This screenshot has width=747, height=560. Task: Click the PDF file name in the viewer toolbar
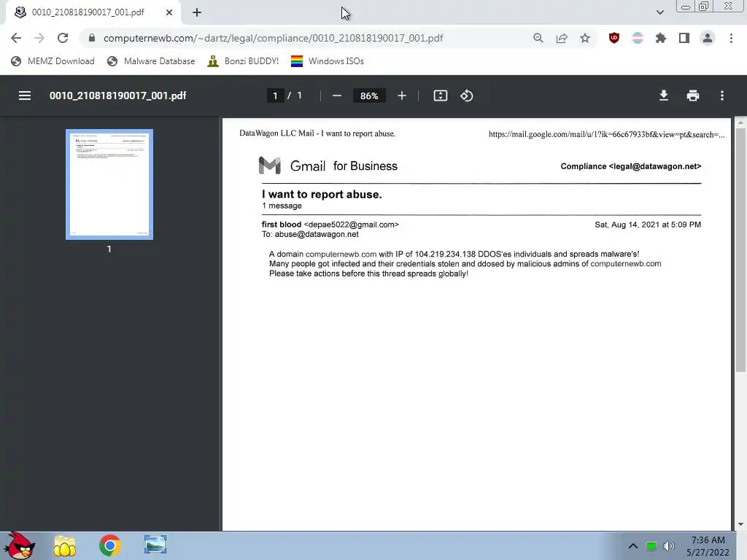(117, 96)
